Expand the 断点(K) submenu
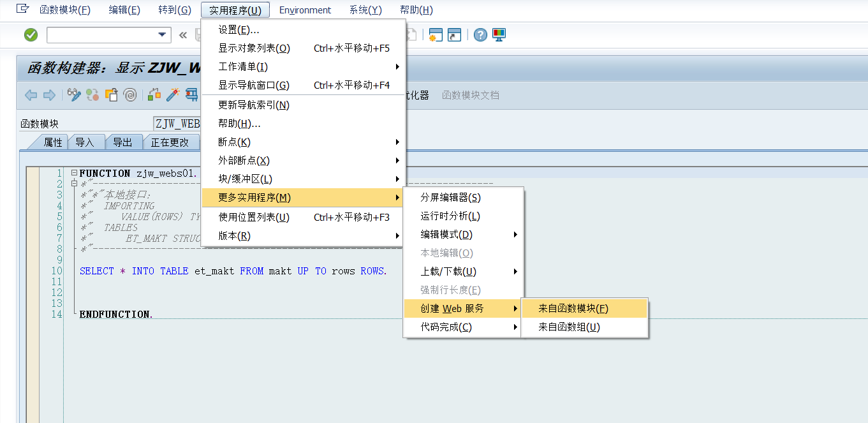Viewport: 868px width, 423px height. (397, 142)
